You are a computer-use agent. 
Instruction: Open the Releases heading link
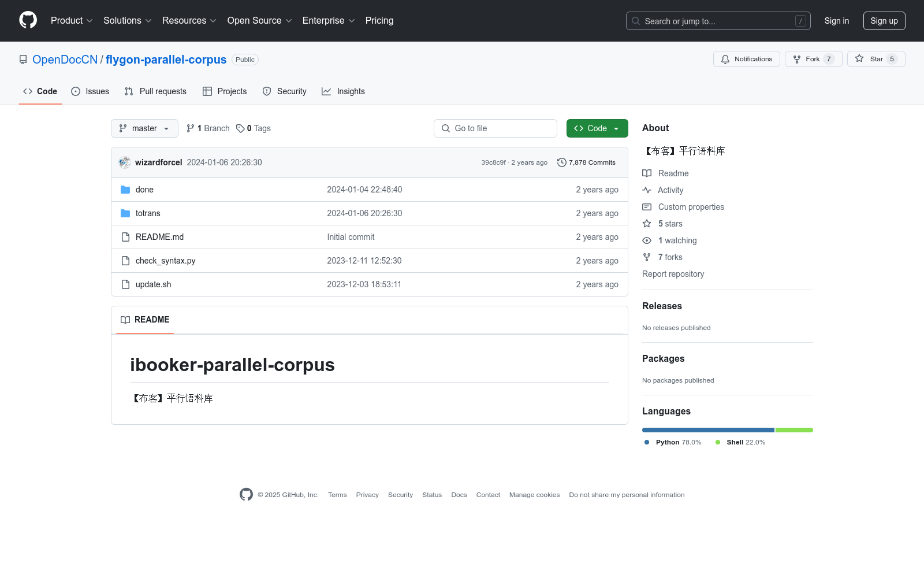[662, 306]
